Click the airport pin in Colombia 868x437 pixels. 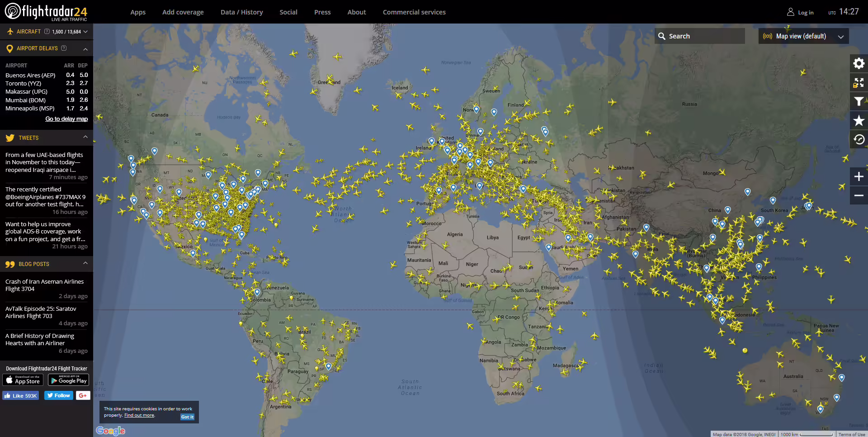tap(257, 292)
